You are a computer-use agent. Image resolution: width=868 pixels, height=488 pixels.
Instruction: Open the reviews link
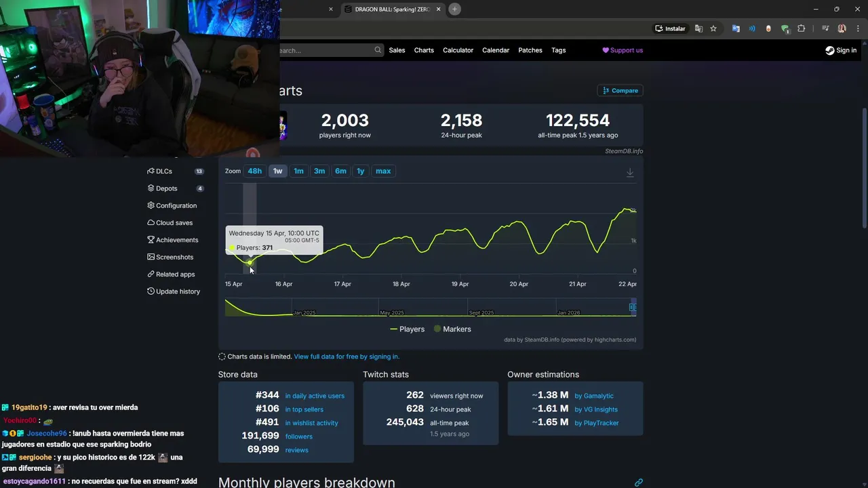point(297,450)
